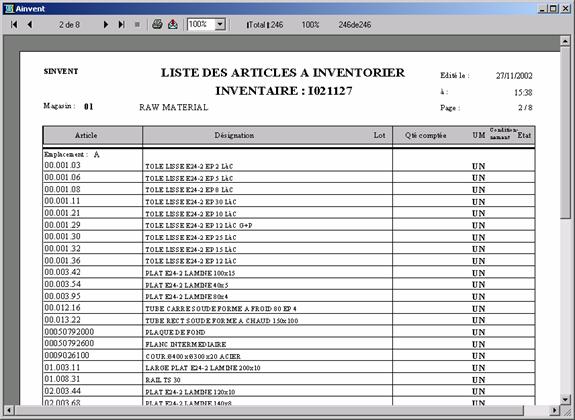Image resolution: width=575 pixels, height=420 pixels.
Task: Click article code 00.012.16
Action: tap(62, 308)
